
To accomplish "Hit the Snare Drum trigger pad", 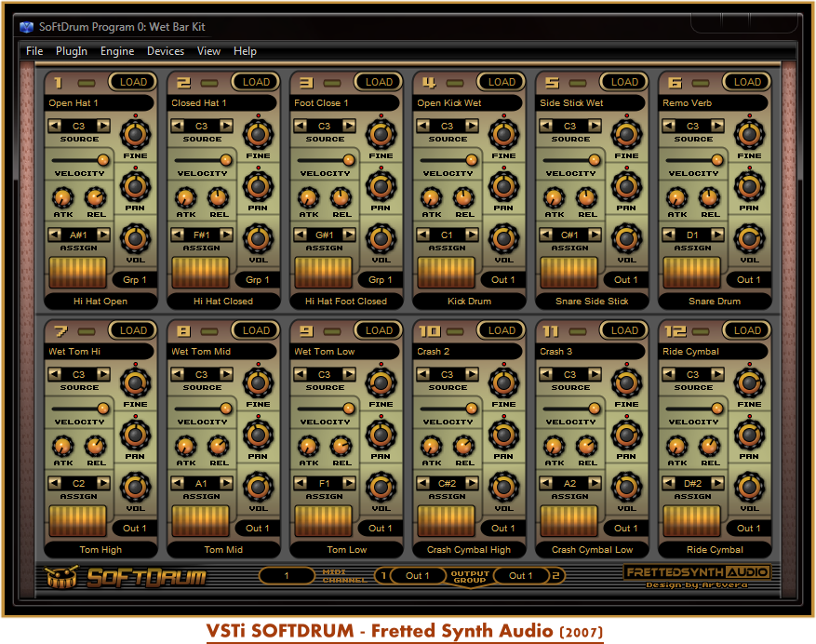I will point(692,273).
